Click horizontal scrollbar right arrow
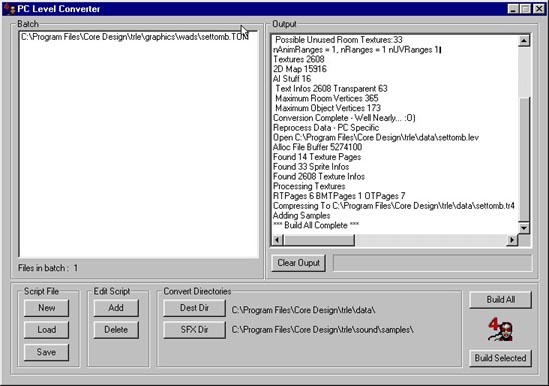Screen dimensions: 549x386 (x=512, y=240)
